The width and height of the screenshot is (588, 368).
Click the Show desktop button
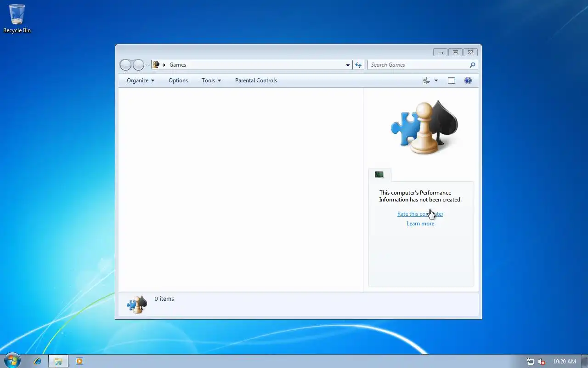point(585,361)
